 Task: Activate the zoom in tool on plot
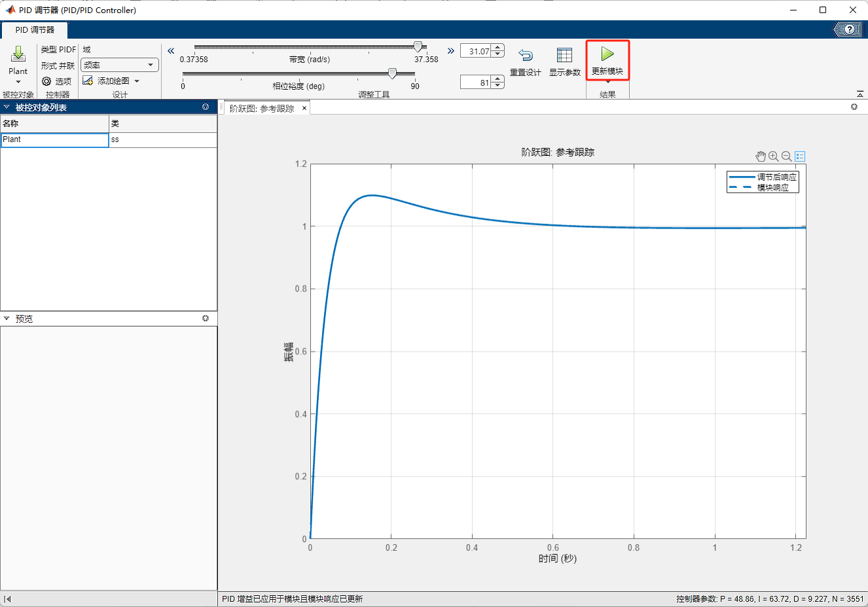tap(774, 156)
